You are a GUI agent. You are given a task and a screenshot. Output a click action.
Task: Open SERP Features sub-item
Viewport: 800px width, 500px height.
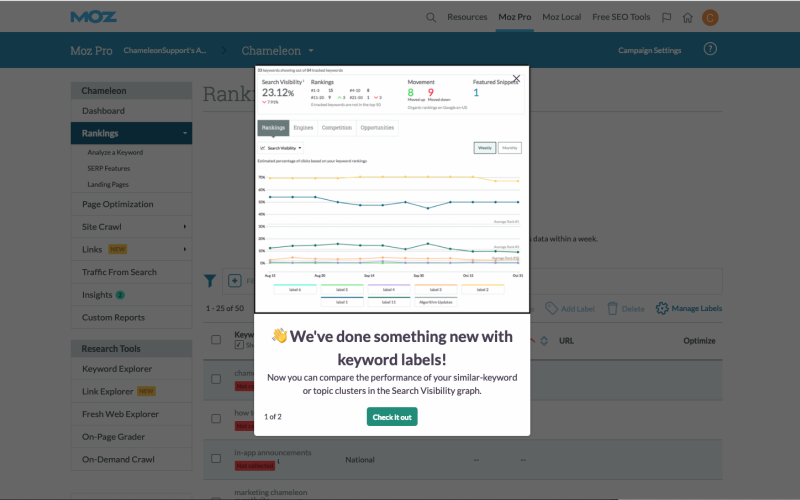(109, 168)
